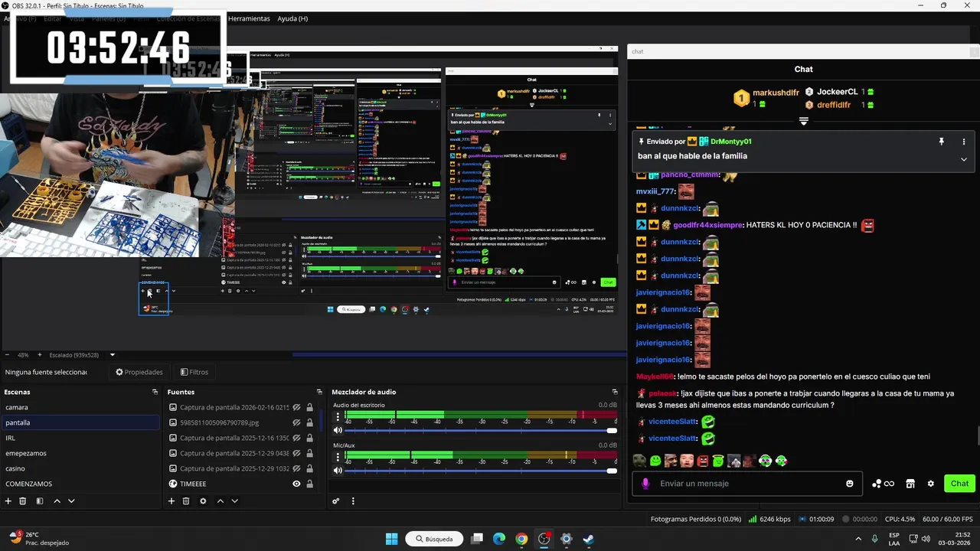The image size is (980, 551).
Task: Lock toggle for TIMEEEE source
Action: pyautogui.click(x=309, y=484)
